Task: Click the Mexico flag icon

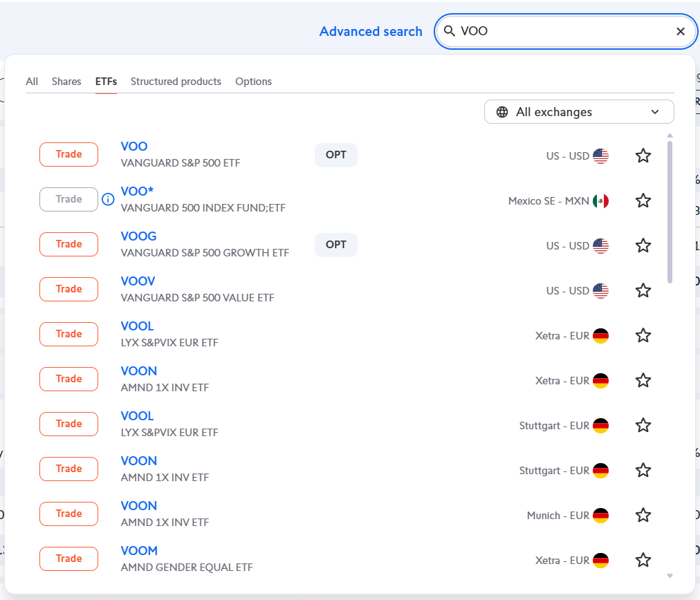Action: tap(601, 201)
